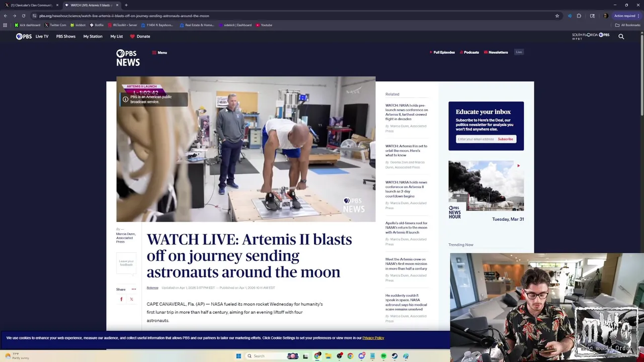Open Discord from the taskbar
This screenshot has width=644, height=362.
(x=362, y=356)
